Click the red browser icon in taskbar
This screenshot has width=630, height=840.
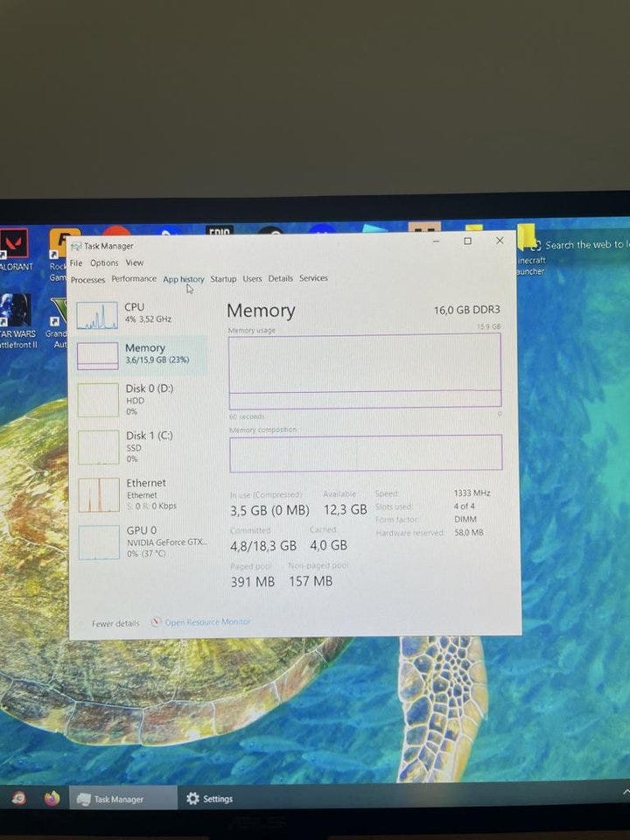[x=18, y=799]
